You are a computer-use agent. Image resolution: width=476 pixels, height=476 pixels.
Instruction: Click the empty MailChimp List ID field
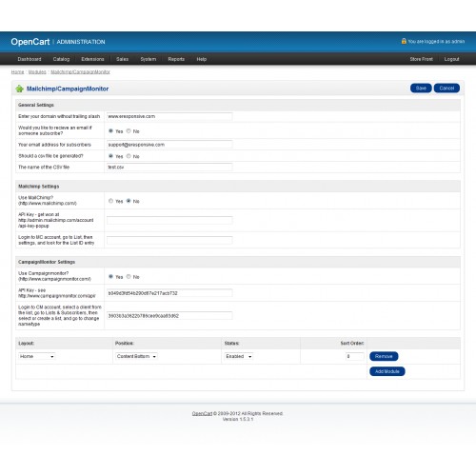(x=169, y=240)
